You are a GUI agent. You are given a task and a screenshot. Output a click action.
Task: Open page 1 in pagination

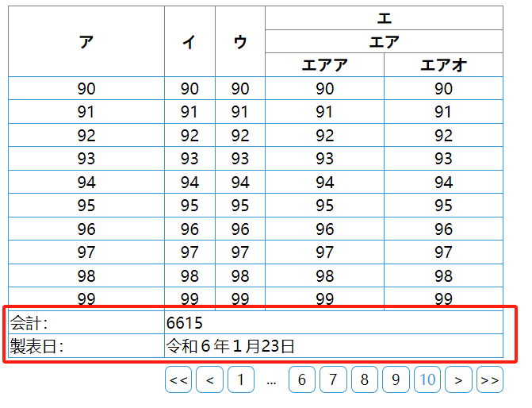(241, 379)
